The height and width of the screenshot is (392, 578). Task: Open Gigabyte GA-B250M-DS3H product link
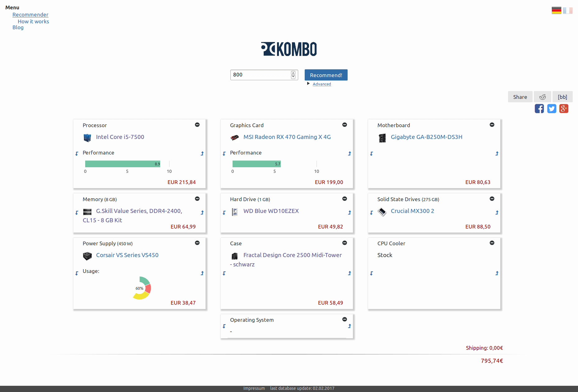coord(427,137)
